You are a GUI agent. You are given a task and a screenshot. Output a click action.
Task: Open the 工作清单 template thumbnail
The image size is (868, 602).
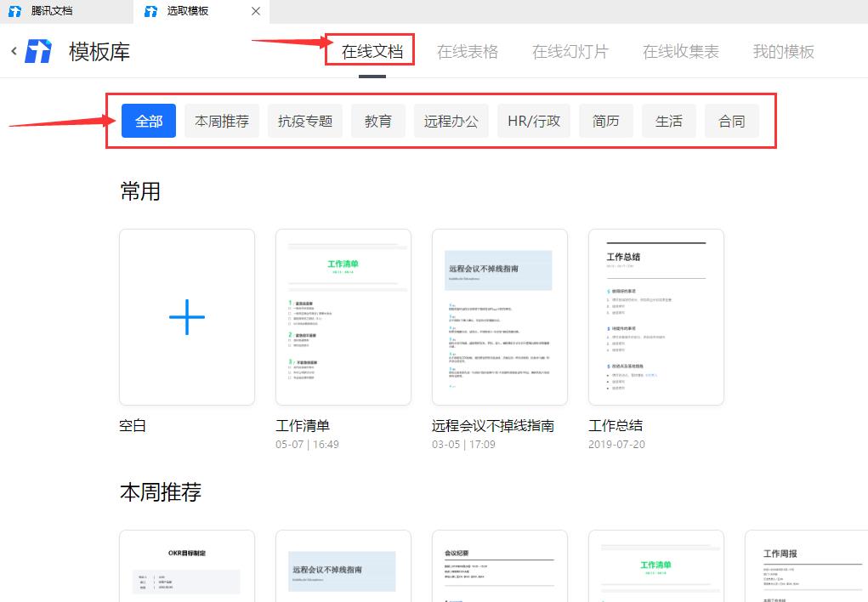tap(343, 315)
